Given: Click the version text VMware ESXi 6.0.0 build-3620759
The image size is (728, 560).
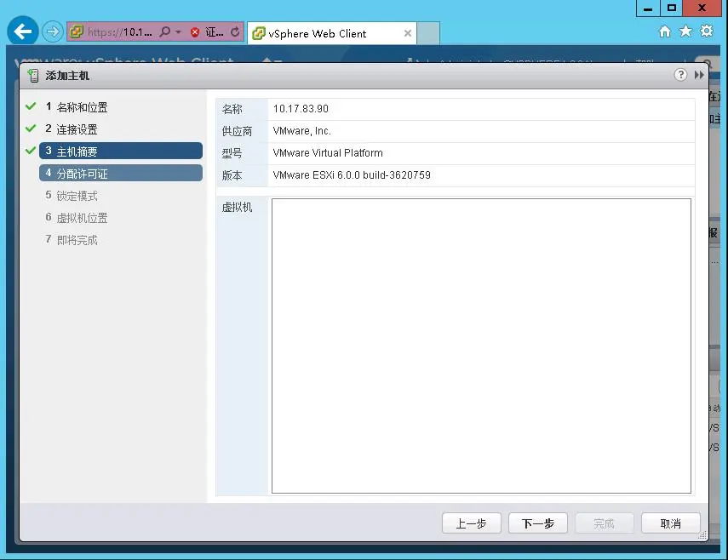Looking at the screenshot, I should pyautogui.click(x=352, y=175).
